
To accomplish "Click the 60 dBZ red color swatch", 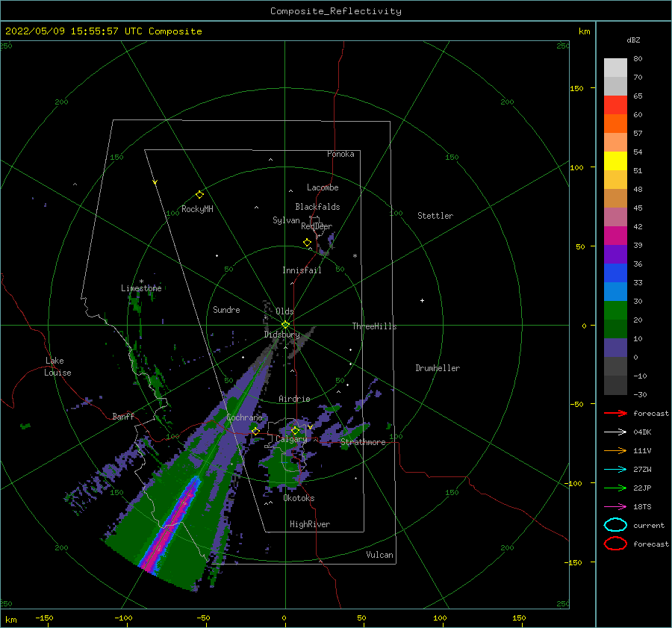I will (x=615, y=105).
